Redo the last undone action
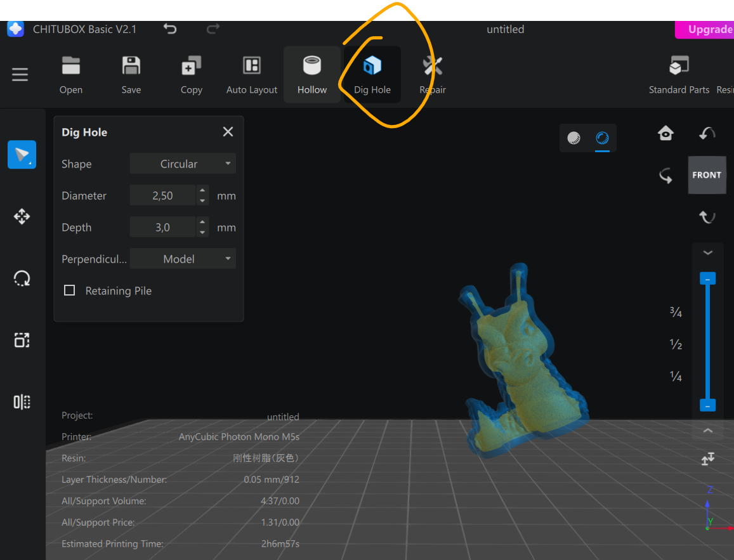The width and height of the screenshot is (734, 560). click(x=213, y=29)
